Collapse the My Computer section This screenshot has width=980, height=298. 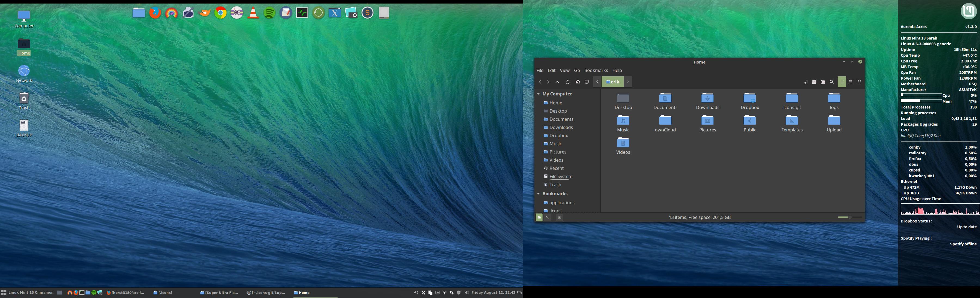538,94
